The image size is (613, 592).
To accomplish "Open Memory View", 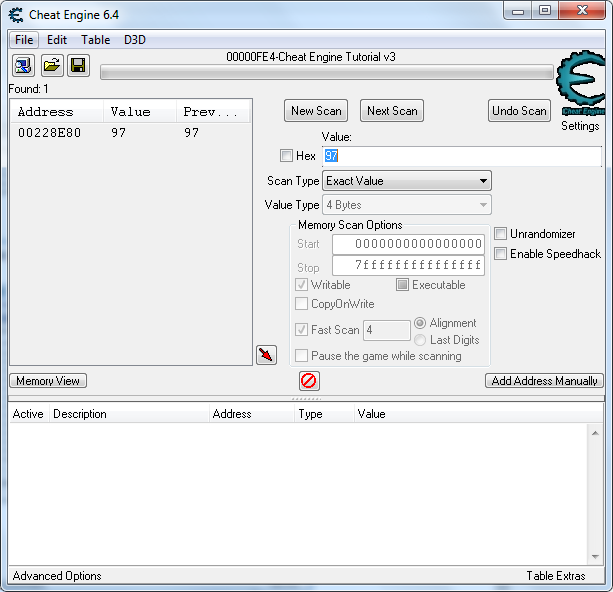I will pos(48,381).
